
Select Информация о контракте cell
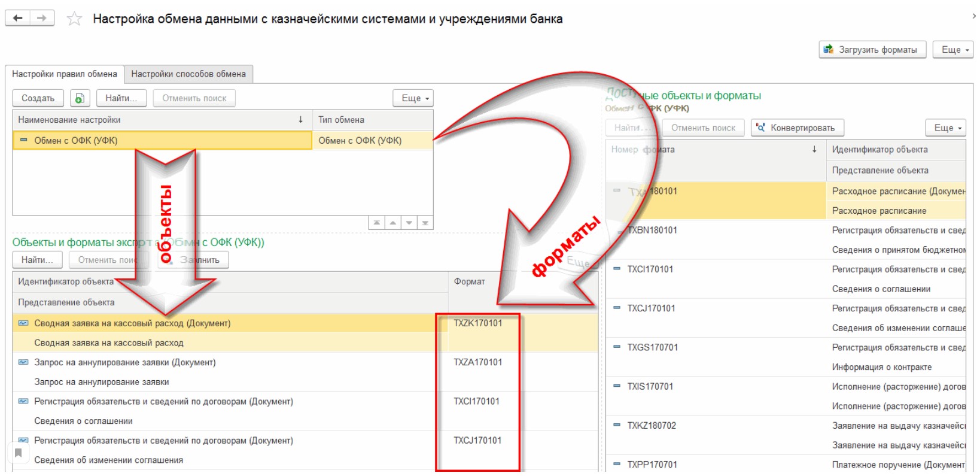896,367
